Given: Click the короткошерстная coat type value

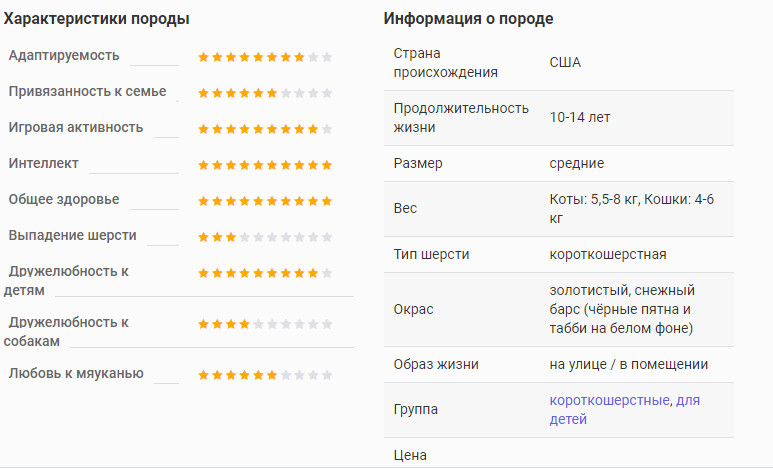Looking at the screenshot, I should click(608, 254).
